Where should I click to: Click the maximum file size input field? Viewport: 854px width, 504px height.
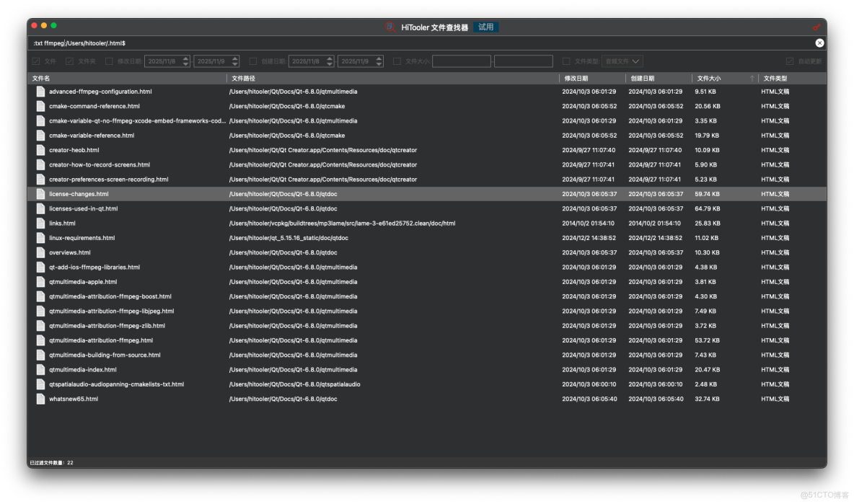point(524,61)
